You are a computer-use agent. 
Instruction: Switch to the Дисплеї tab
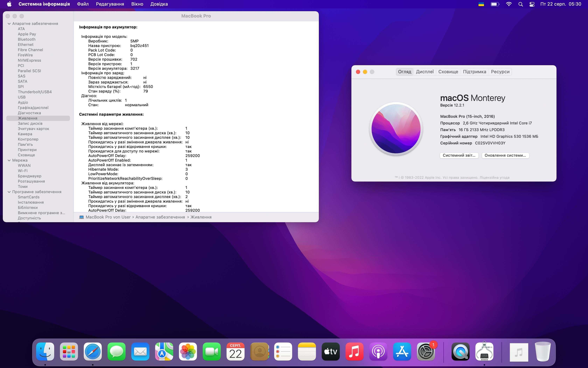425,72
